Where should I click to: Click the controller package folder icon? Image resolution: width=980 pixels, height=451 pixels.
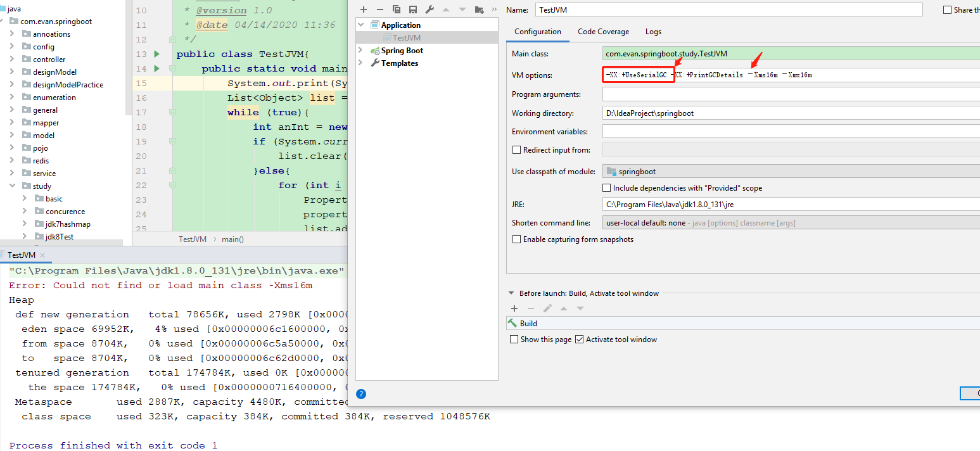click(x=26, y=59)
